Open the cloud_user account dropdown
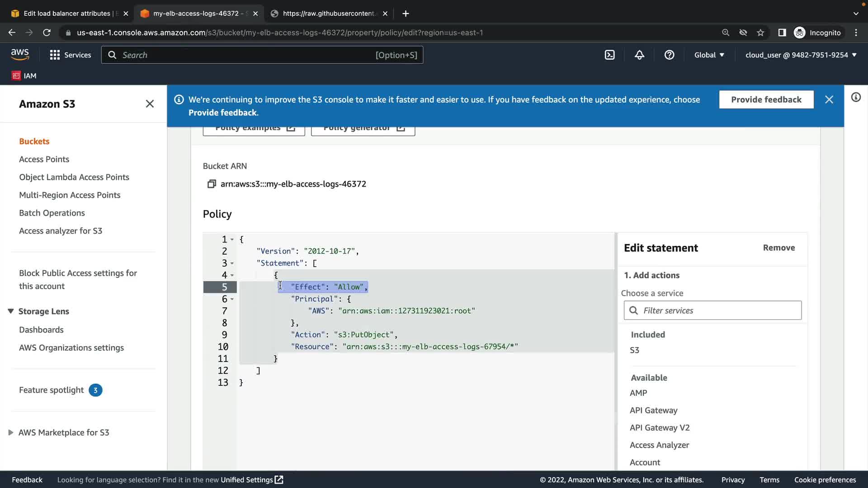 801,55
